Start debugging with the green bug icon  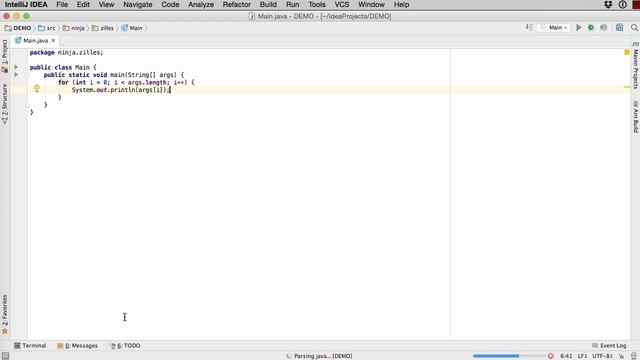tap(591, 27)
